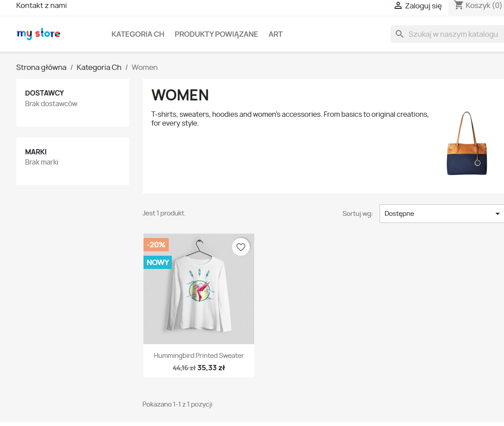Image resolution: width=504 pixels, height=426 pixels.
Task: Click the -20% discount badge
Action: point(156,245)
